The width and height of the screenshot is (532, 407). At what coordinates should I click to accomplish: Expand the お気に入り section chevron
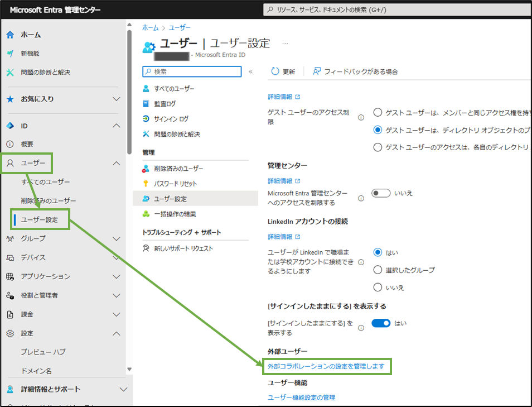(117, 99)
